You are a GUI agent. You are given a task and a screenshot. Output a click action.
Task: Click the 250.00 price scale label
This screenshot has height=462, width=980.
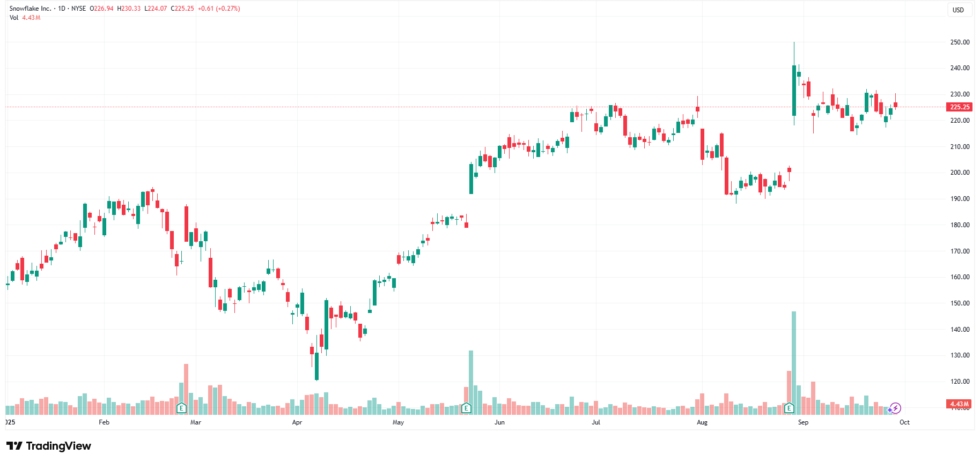point(960,42)
